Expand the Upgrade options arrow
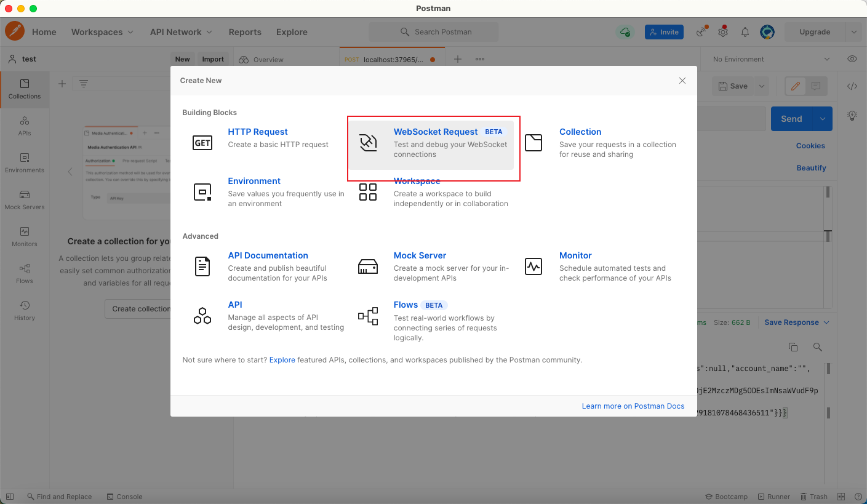The width and height of the screenshot is (867, 504). [853, 32]
